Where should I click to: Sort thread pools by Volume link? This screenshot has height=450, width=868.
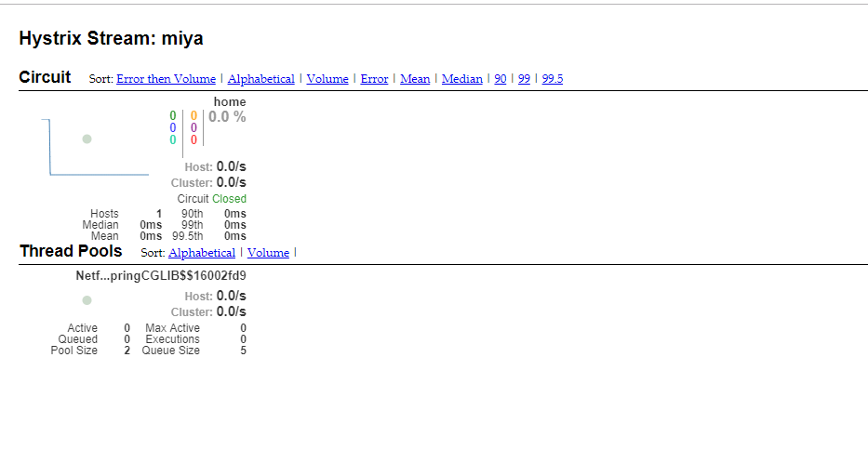click(x=268, y=252)
